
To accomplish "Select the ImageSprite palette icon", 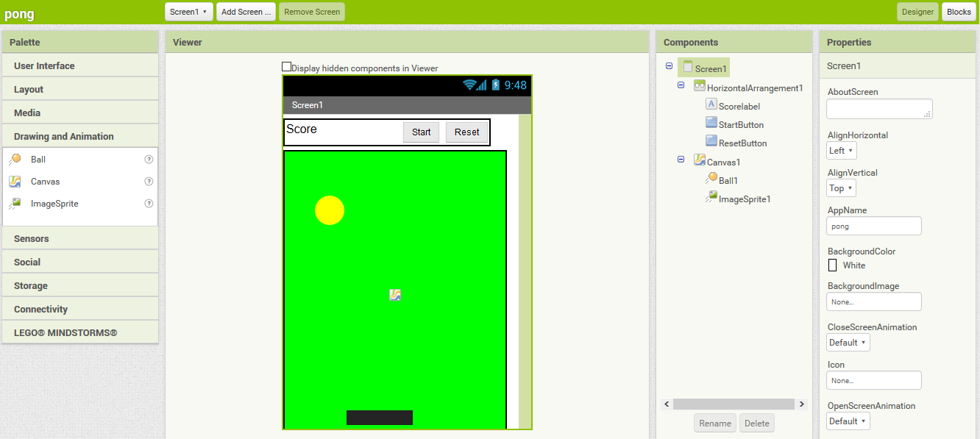I will (x=15, y=204).
